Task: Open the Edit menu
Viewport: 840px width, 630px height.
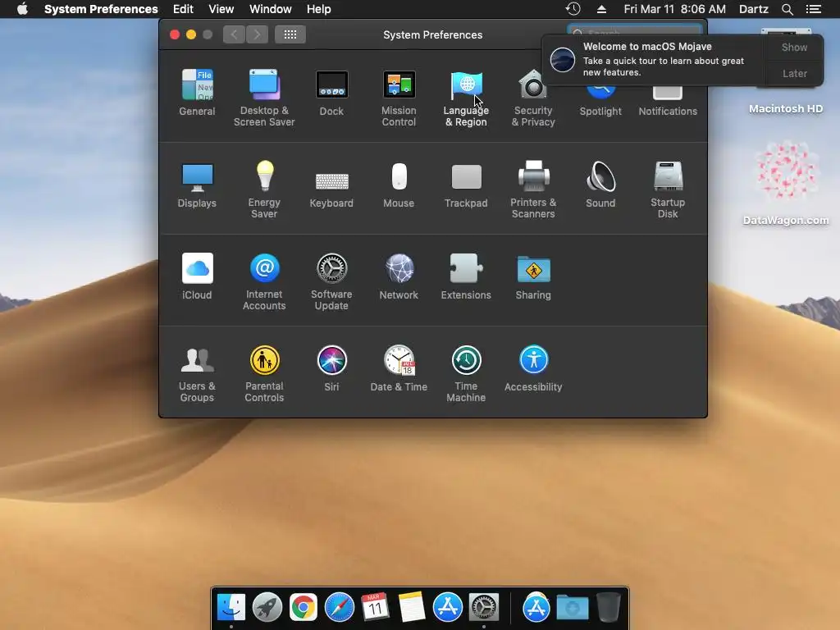Action: (x=183, y=9)
